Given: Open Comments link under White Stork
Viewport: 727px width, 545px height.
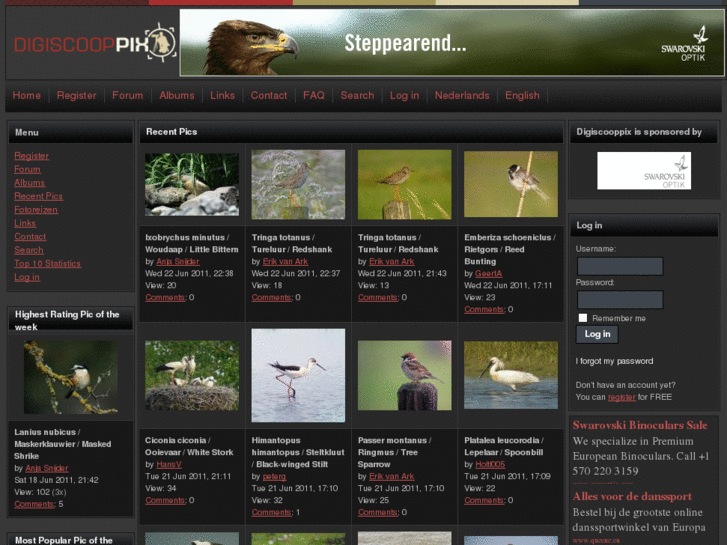Looking at the screenshot, I should tap(165, 500).
